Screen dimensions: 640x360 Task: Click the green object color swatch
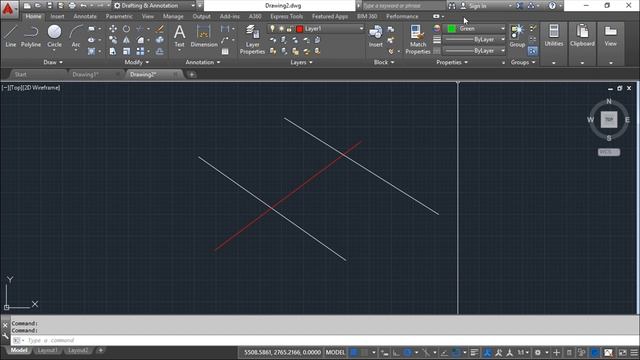(451, 28)
